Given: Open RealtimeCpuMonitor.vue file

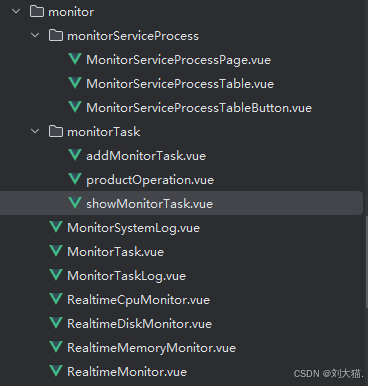Looking at the screenshot, I should [138, 300].
